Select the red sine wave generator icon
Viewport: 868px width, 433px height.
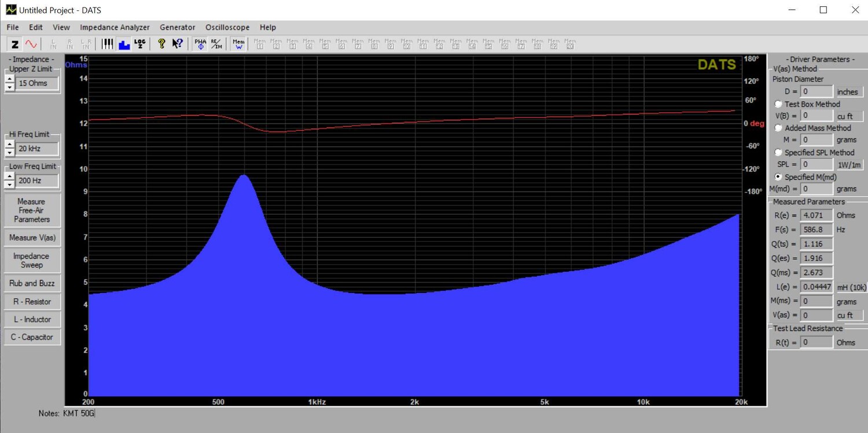[31, 44]
